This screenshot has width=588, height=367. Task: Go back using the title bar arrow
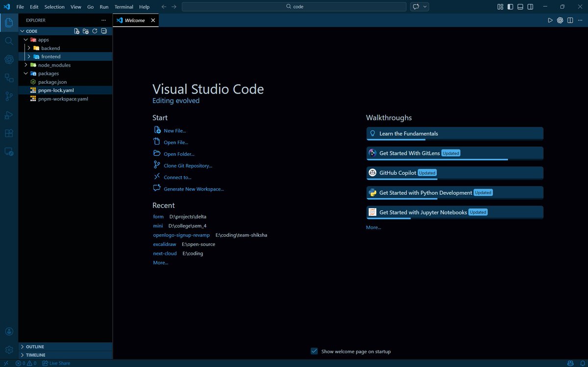pos(164,7)
